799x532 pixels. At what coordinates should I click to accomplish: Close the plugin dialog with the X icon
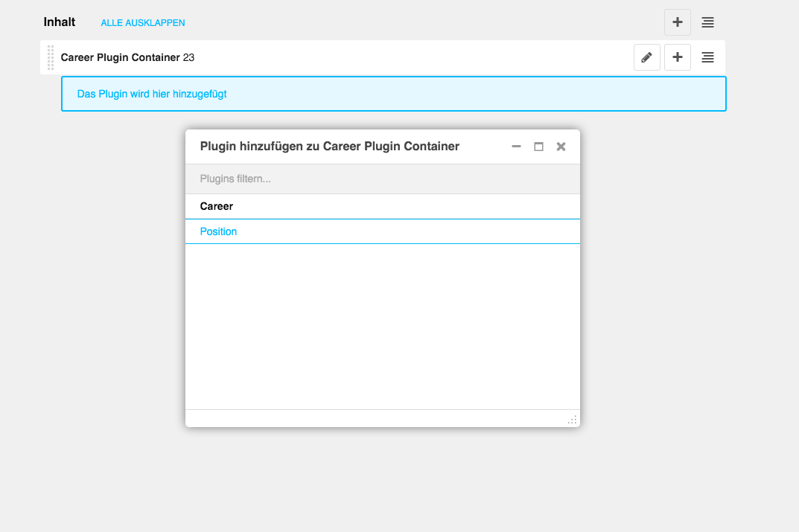pyautogui.click(x=561, y=147)
